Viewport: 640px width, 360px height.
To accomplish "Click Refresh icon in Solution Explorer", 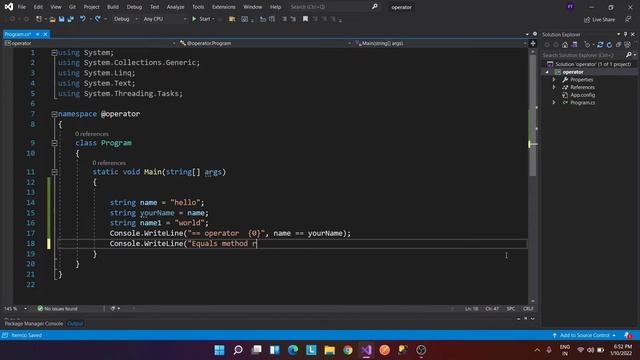I will (x=609, y=45).
